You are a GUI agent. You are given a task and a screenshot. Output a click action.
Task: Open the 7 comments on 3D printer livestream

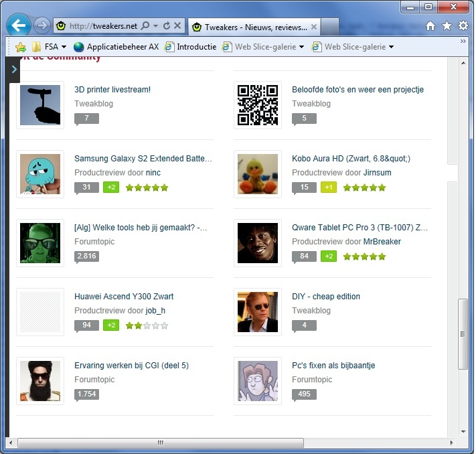pyautogui.click(x=86, y=119)
